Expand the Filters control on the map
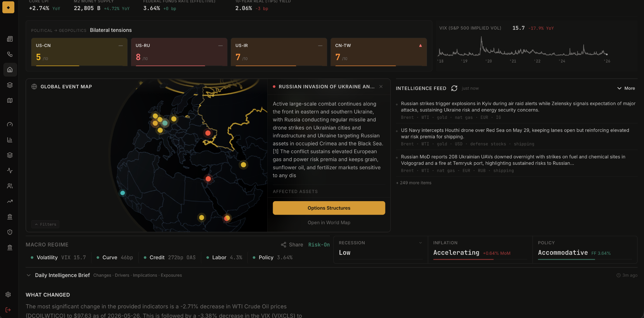Image resolution: width=644 pixels, height=318 pixels. 46,224
